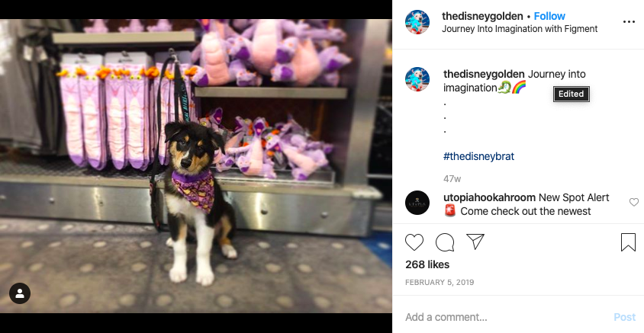644x333 pixels.
Task: Follow thedisneygolden account
Action: click(549, 17)
